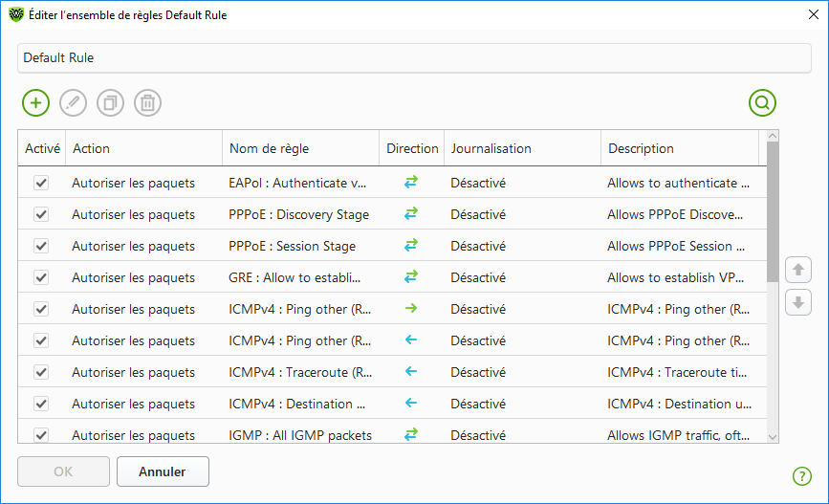The image size is (829, 504).
Task: Open the search magnifier icon
Action: 762,102
